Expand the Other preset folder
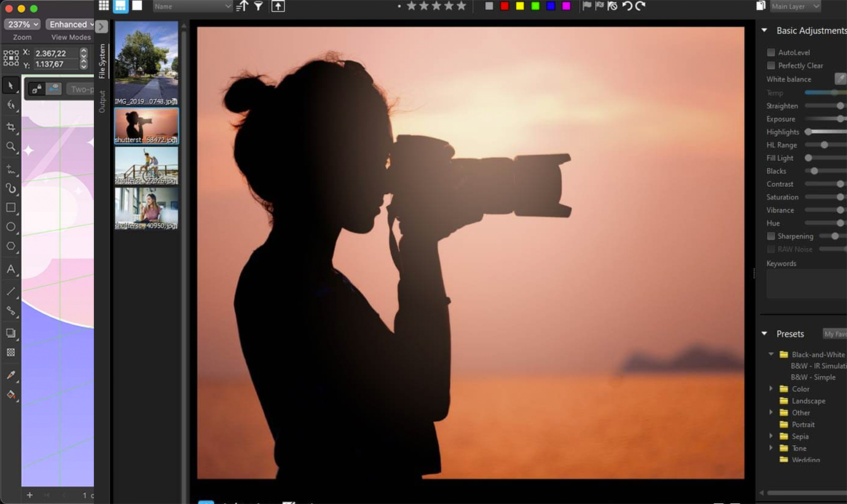 click(771, 413)
